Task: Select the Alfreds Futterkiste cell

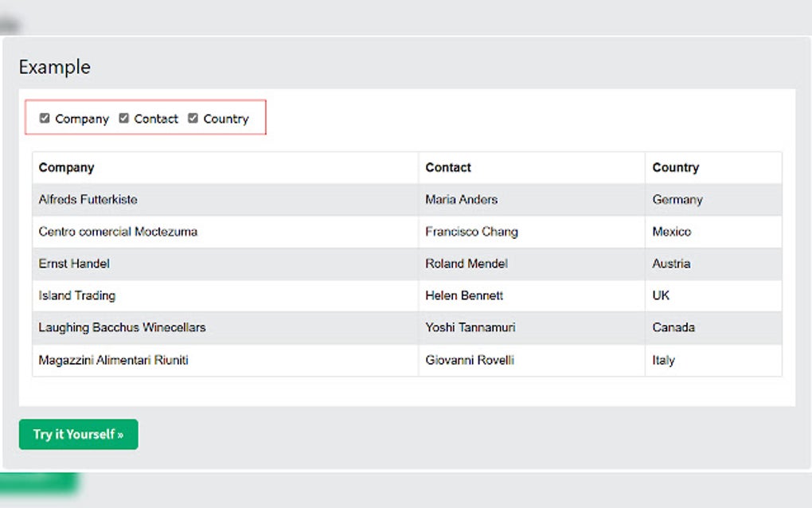Action: pos(88,200)
